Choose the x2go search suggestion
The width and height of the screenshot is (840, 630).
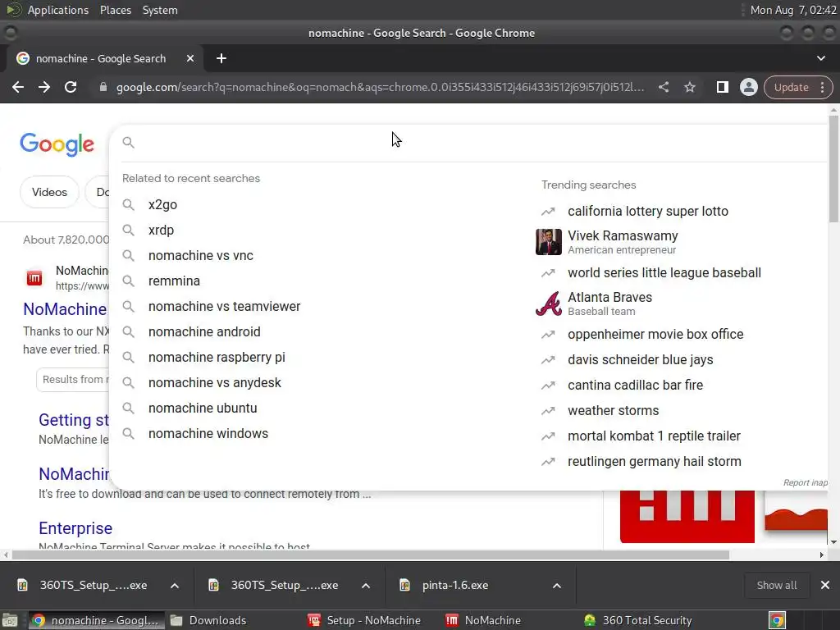pyautogui.click(x=162, y=204)
